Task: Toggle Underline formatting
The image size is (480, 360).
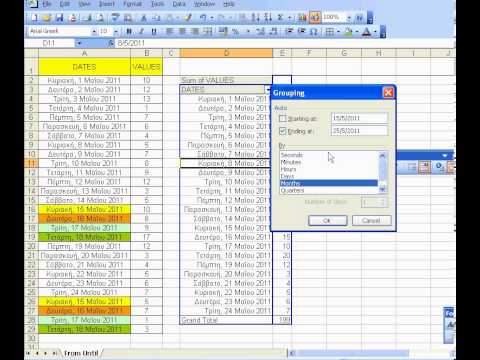Action: point(154,32)
